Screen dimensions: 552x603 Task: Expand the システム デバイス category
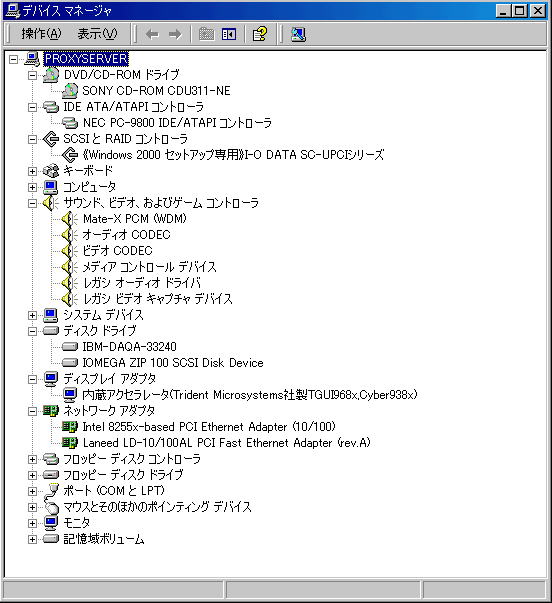point(33,315)
